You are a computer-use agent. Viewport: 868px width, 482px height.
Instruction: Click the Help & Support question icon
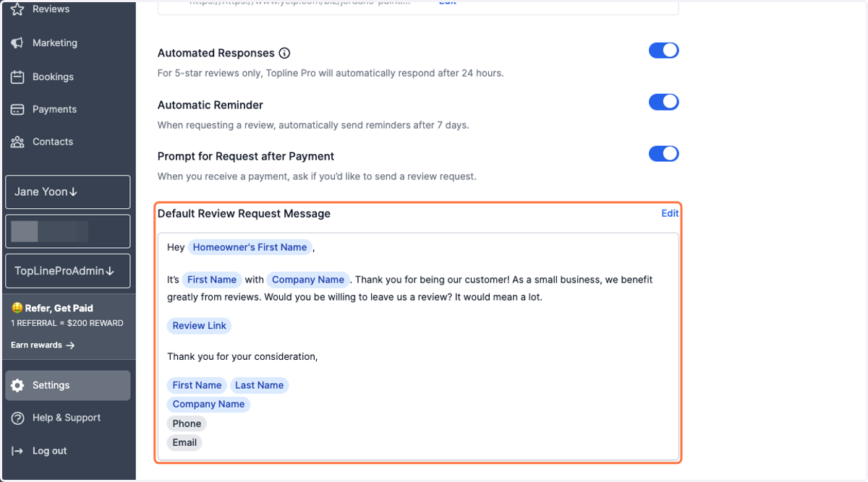[x=17, y=418]
